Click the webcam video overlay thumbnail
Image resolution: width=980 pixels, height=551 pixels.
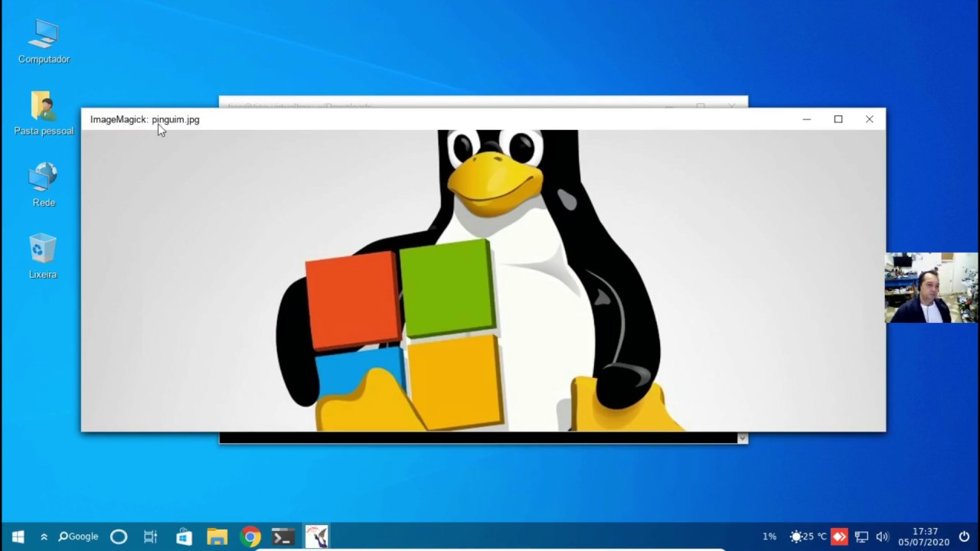(932, 288)
